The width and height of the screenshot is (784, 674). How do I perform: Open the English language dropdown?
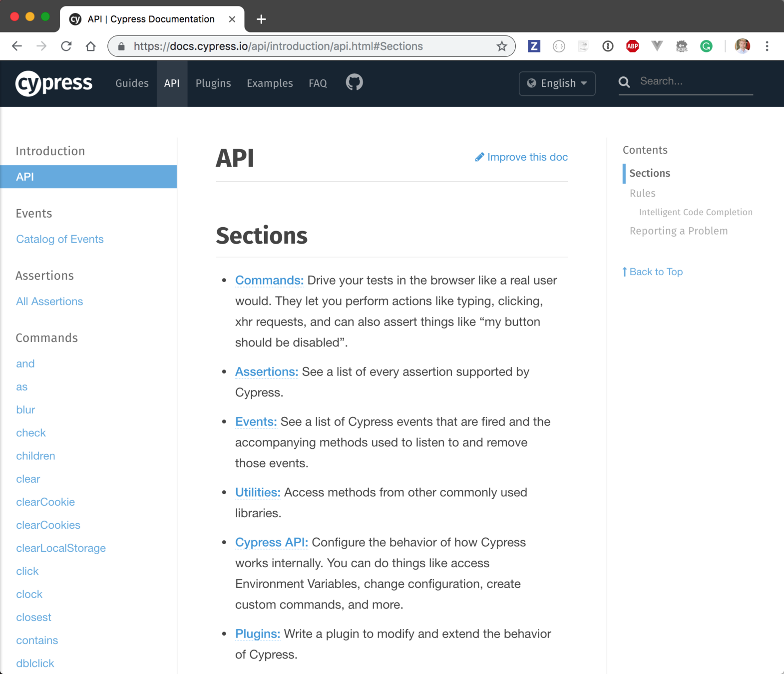click(x=557, y=83)
